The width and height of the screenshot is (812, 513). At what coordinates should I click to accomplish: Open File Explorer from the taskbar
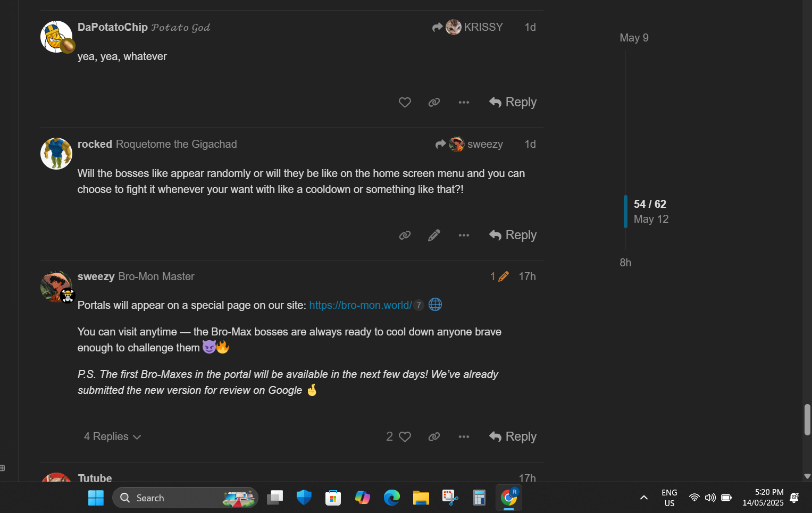[x=421, y=498]
